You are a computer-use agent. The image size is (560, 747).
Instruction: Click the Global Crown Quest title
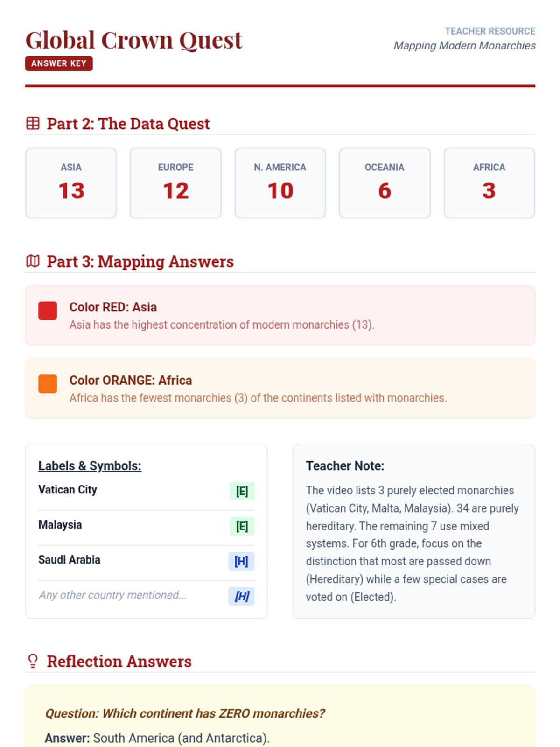133,40
